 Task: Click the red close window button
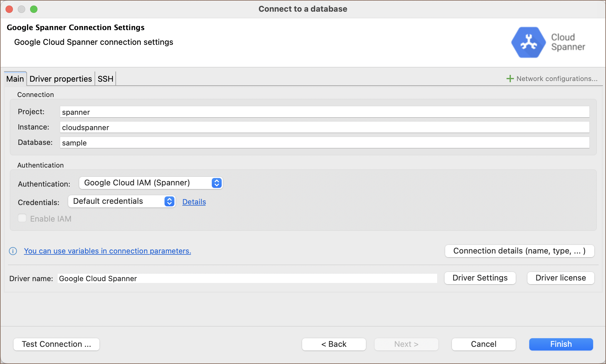[9, 9]
